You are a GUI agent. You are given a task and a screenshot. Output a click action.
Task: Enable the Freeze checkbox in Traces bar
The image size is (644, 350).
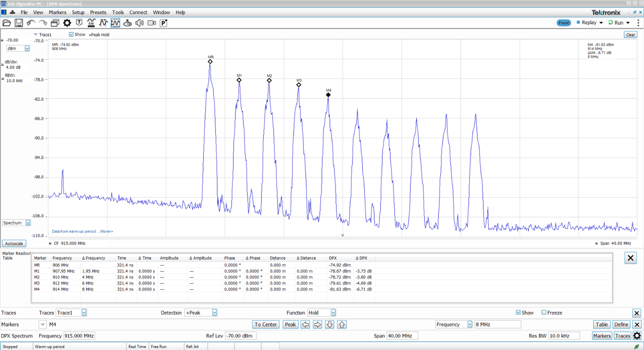[544, 313]
